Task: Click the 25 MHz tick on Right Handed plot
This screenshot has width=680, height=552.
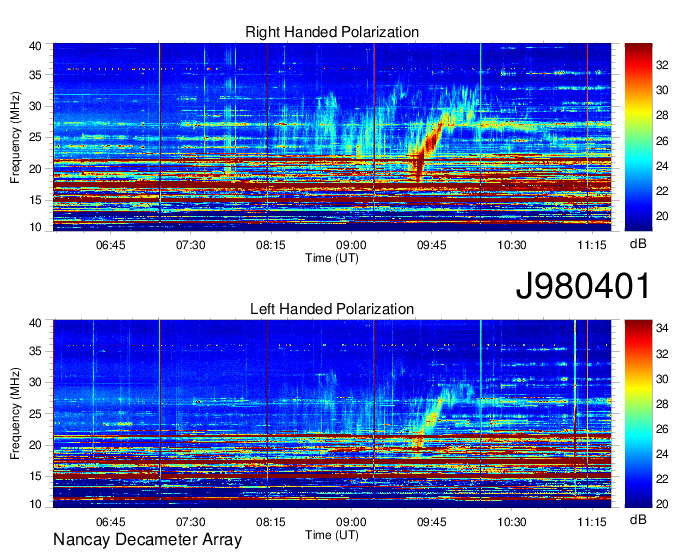Action: point(35,138)
